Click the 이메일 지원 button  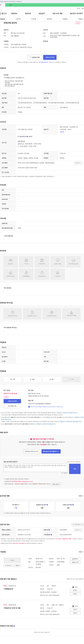pos(12,406)
